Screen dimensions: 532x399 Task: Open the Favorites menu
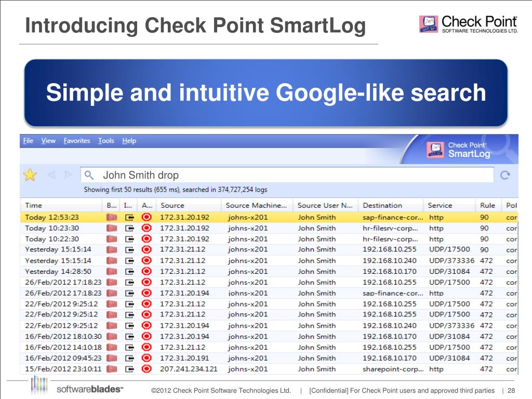(x=76, y=141)
